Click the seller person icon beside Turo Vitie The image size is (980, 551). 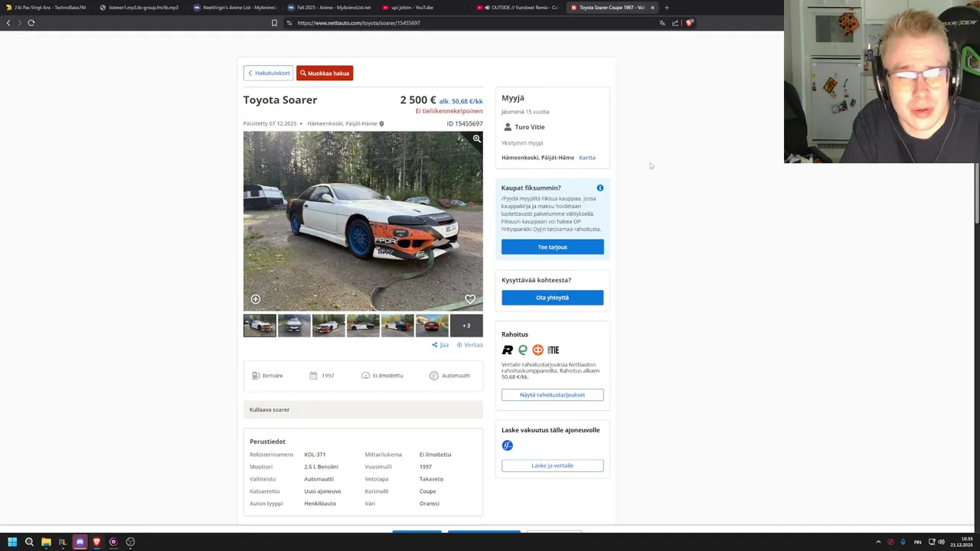click(507, 127)
